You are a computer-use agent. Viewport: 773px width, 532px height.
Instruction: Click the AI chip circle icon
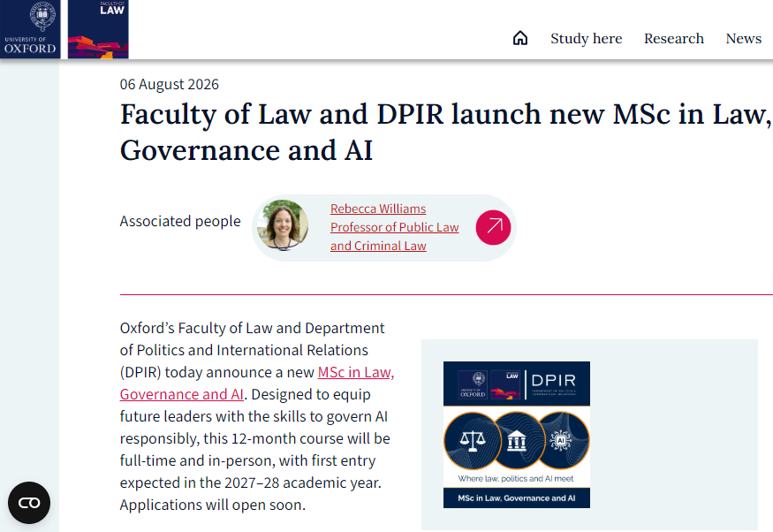[562, 440]
